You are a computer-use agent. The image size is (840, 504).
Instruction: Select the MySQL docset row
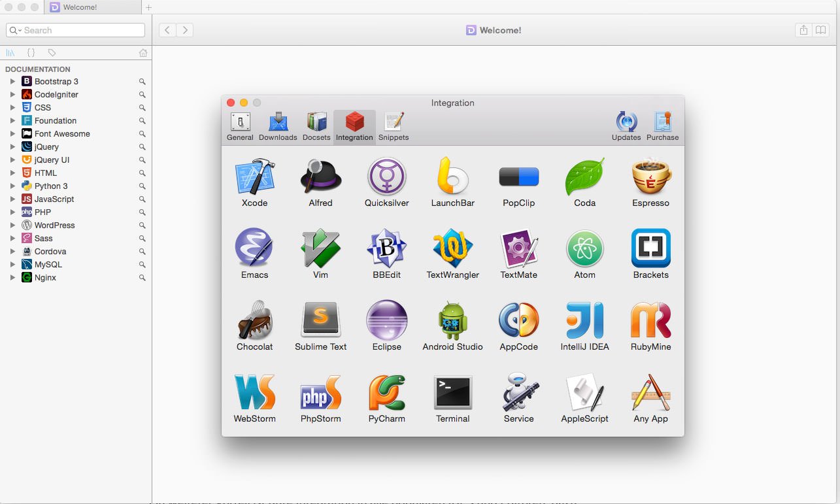[76, 265]
